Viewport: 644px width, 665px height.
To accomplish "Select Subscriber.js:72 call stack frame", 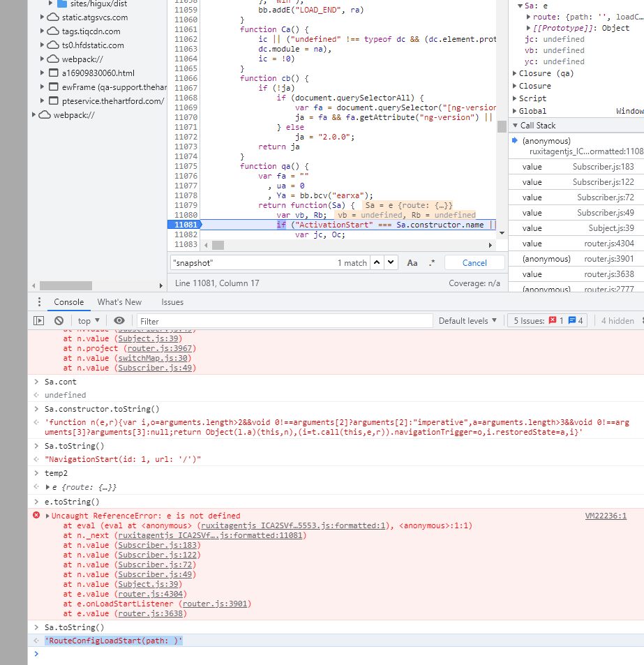I will [x=576, y=197].
